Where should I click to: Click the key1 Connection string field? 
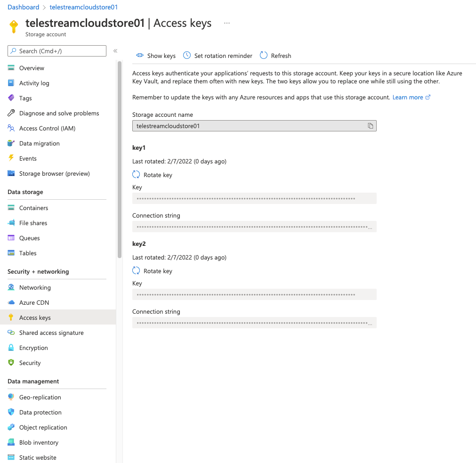[254, 227]
